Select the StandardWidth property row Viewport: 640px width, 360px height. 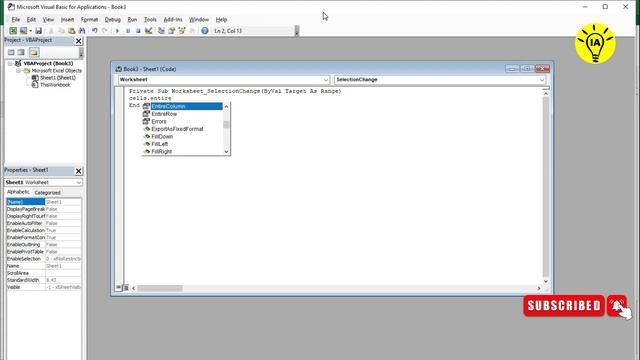tap(44, 280)
